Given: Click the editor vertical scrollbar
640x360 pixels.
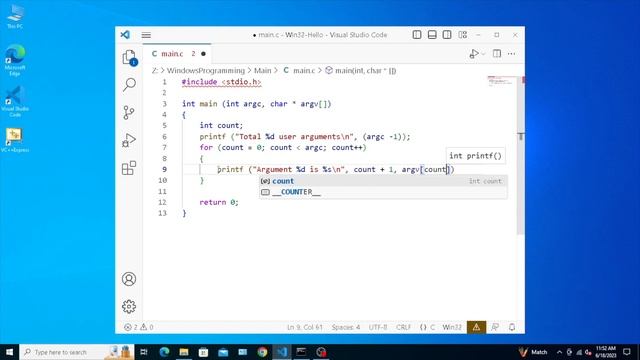Looking at the screenshot, I should coord(521,155).
